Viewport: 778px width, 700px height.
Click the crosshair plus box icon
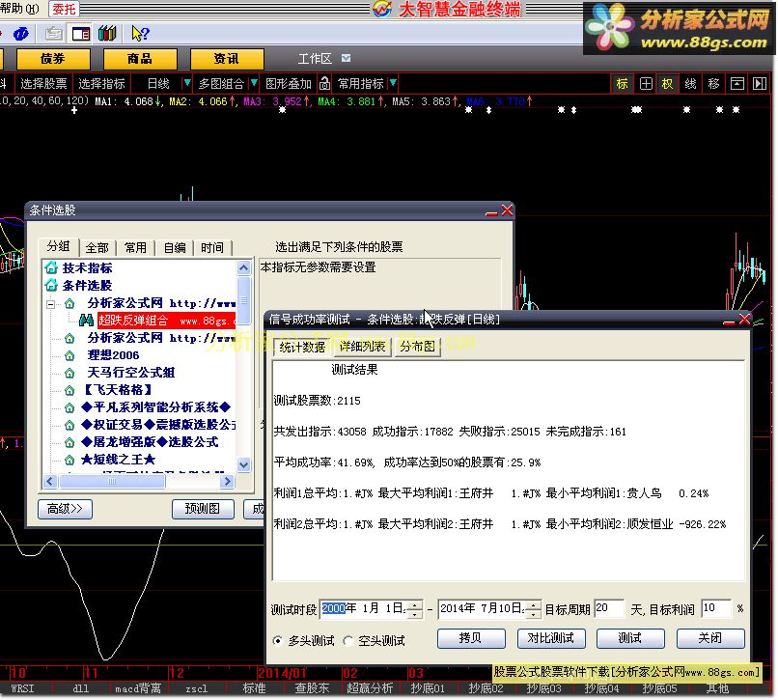646,84
